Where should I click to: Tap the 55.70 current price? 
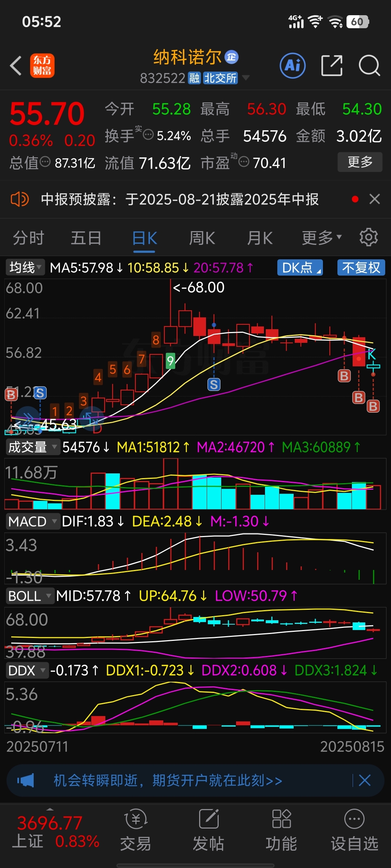47,114
